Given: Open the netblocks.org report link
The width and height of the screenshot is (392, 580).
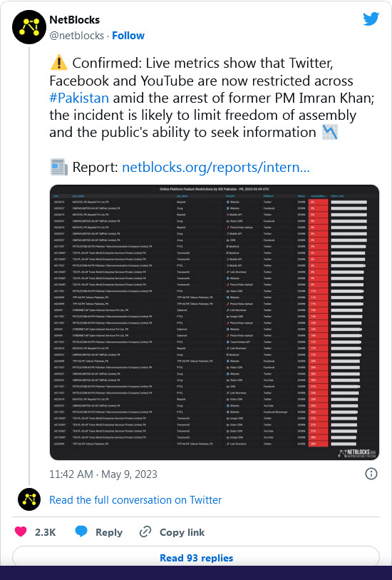Looking at the screenshot, I should pyautogui.click(x=216, y=167).
